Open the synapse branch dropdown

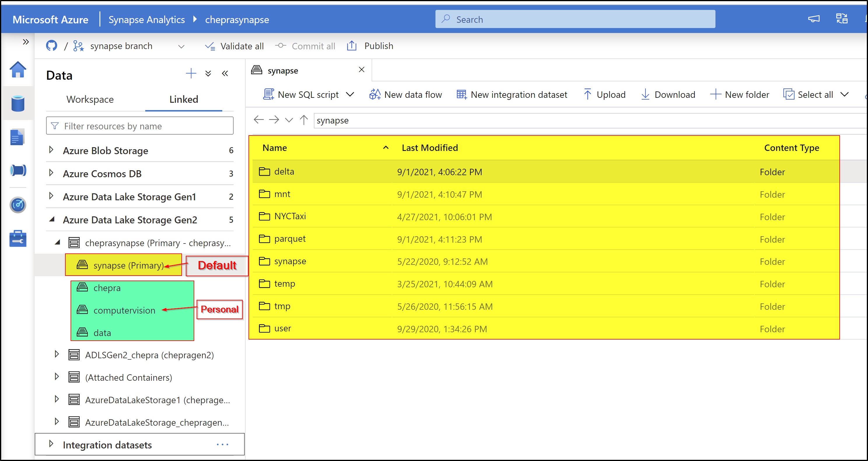click(x=181, y=46)
